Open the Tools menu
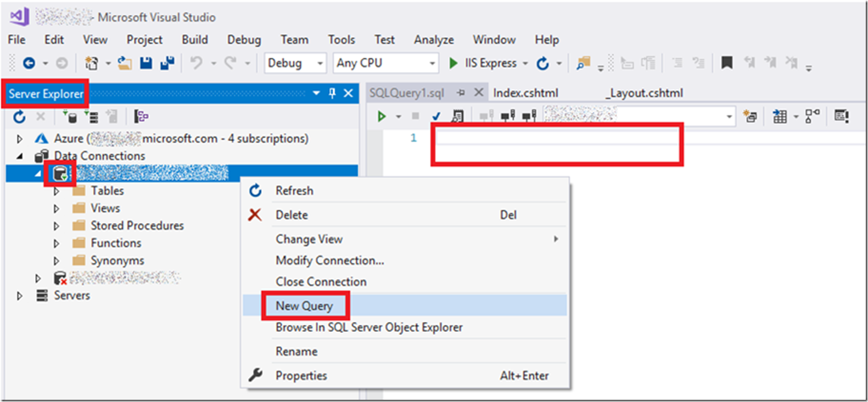The width and height of the screenshot is (868, 402). (341, 39)
